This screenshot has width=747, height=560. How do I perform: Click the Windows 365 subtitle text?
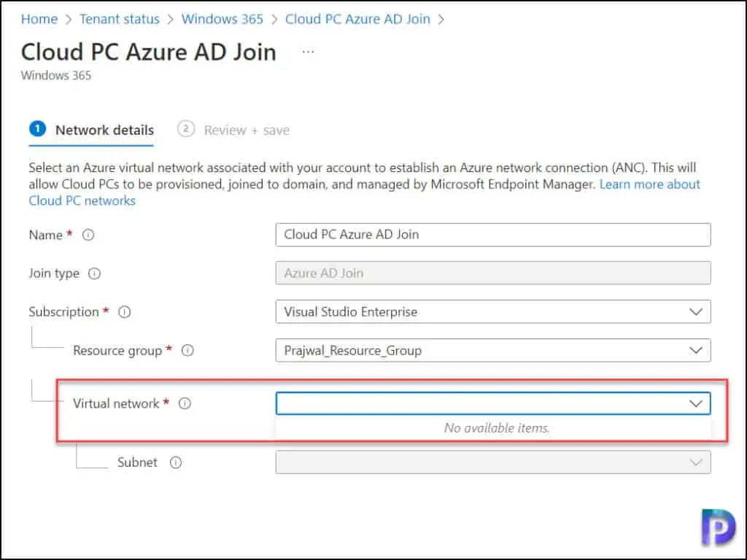(55, 75)
